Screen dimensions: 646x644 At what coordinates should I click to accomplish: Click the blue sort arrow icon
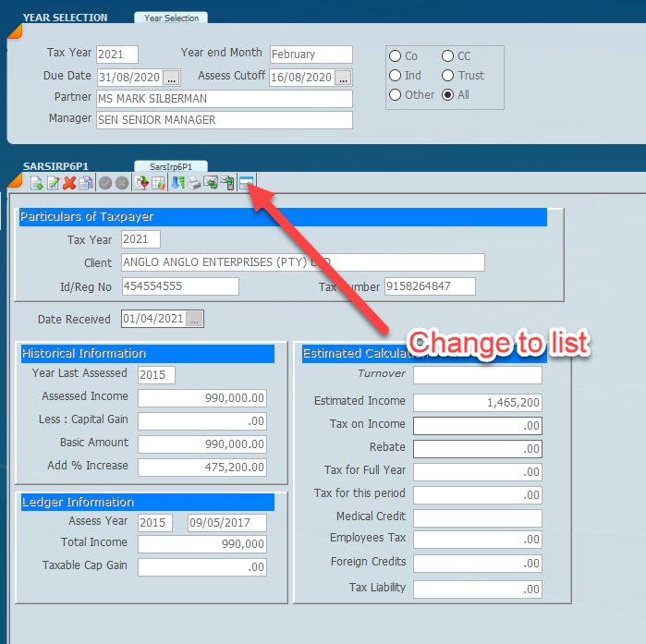pyautogui.click(x=178, y=183)
